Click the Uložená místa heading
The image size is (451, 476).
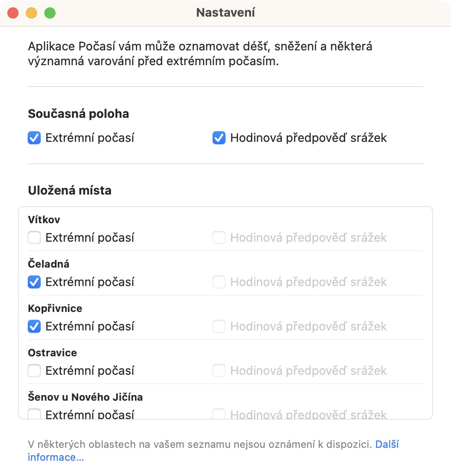(x=70, y=190)
